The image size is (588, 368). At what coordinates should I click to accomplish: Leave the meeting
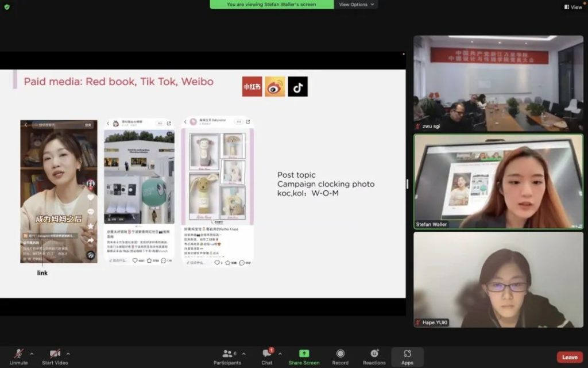pos(570,357)
